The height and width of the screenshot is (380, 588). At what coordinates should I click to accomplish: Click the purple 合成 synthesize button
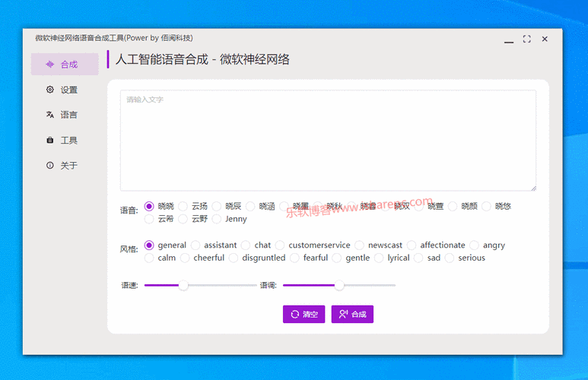point(352,314)
